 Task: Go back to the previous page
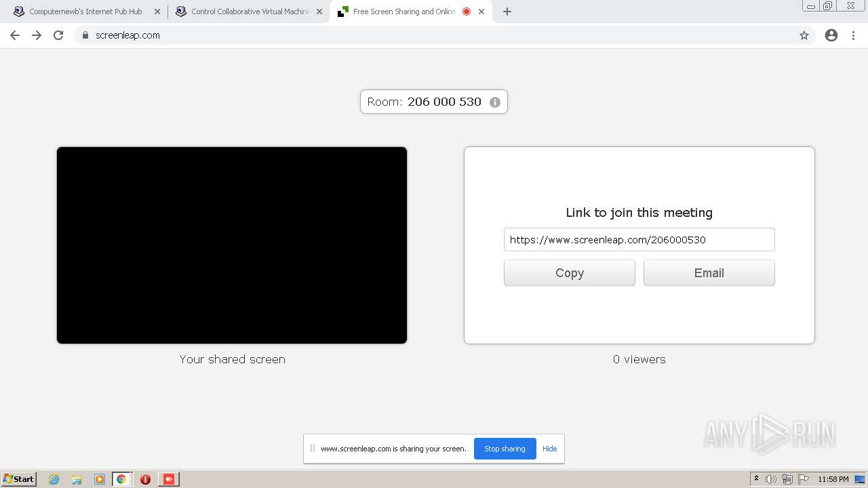[x=15, y=35]
